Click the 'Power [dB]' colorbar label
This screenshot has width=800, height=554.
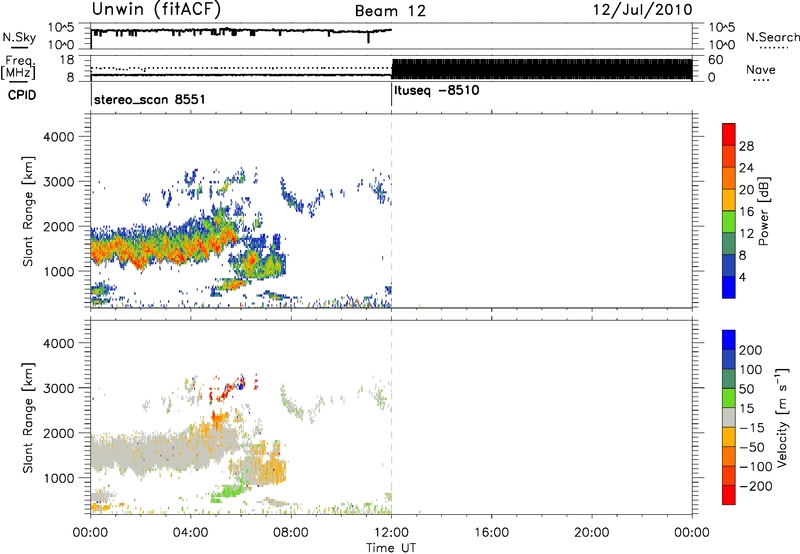pyautogui.click(x=763, y=211)
